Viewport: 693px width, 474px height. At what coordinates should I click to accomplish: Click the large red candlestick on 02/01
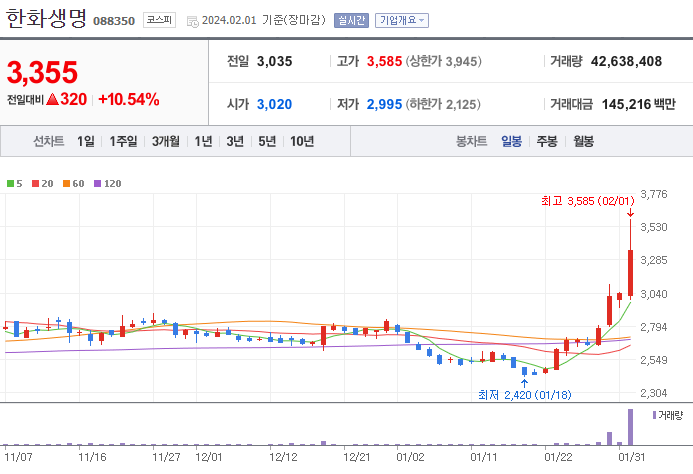[x=630, y=273]
